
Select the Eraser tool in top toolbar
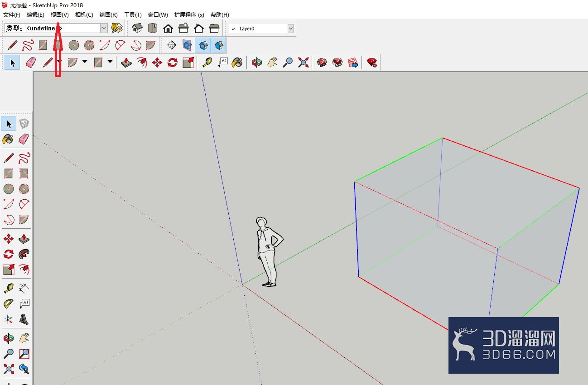(x=31, y=63)
